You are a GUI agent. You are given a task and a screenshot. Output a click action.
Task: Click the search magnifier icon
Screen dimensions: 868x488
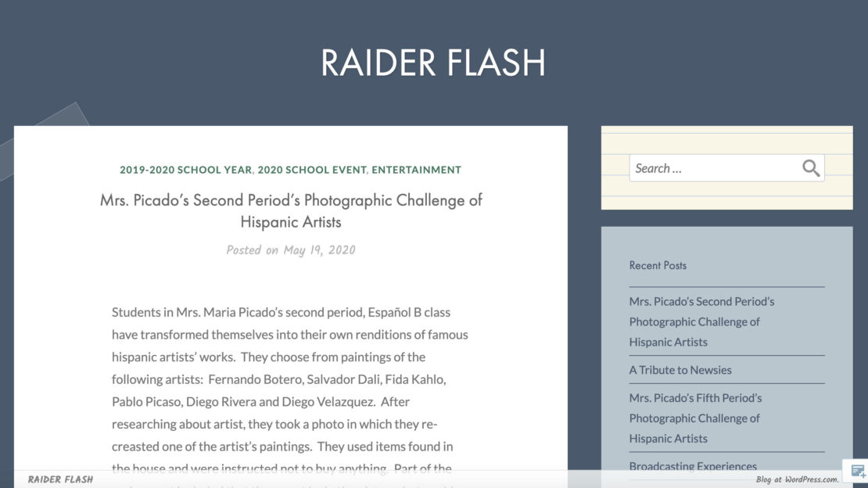pos(811,168)
